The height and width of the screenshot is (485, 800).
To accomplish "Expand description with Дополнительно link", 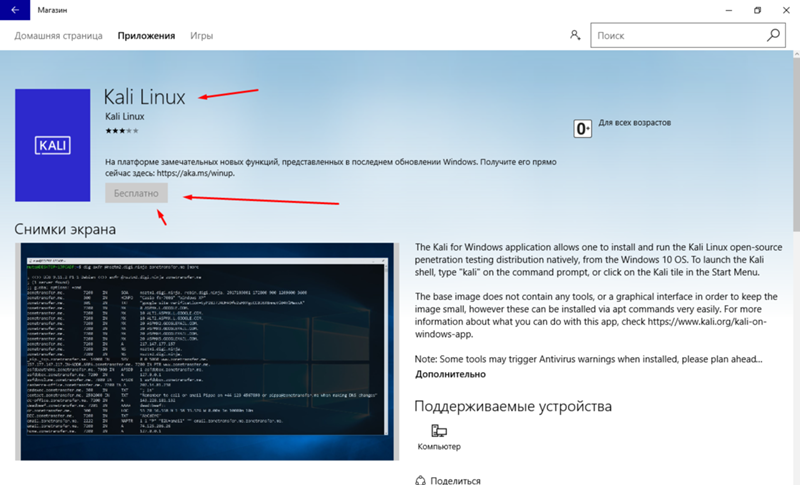I will click(x=450, y=374).
